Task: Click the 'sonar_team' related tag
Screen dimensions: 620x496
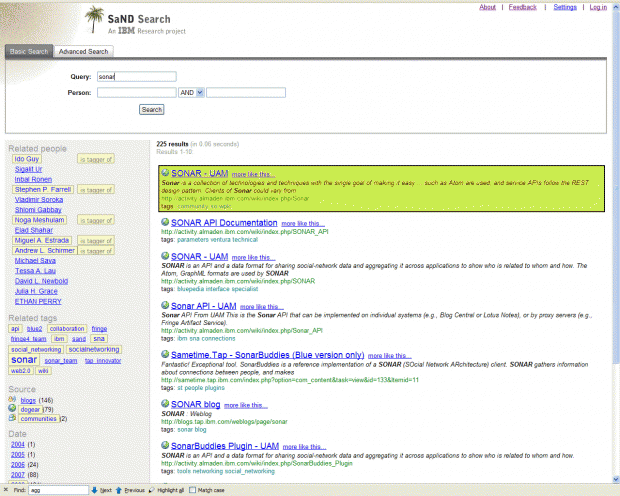Action: [x=61, y=361]
